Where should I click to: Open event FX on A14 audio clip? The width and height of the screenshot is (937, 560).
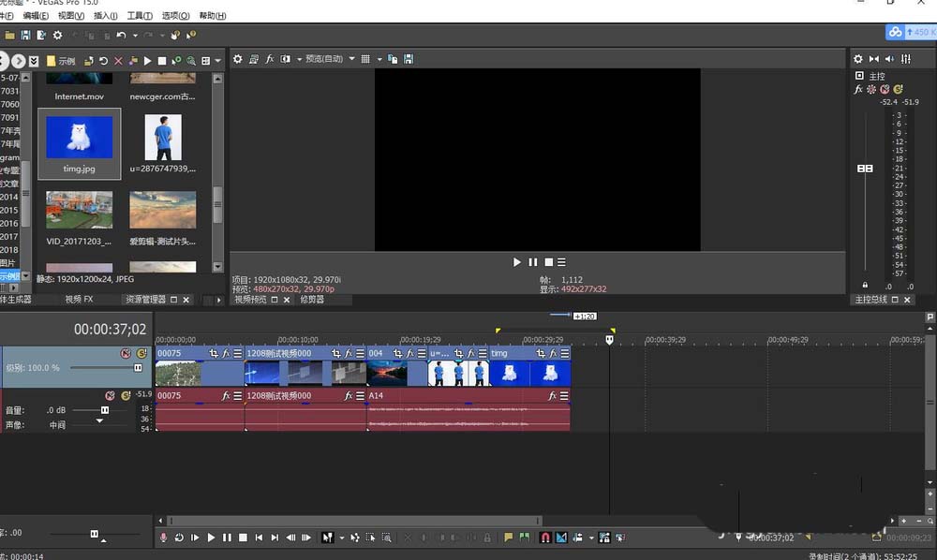pos(552,395)
